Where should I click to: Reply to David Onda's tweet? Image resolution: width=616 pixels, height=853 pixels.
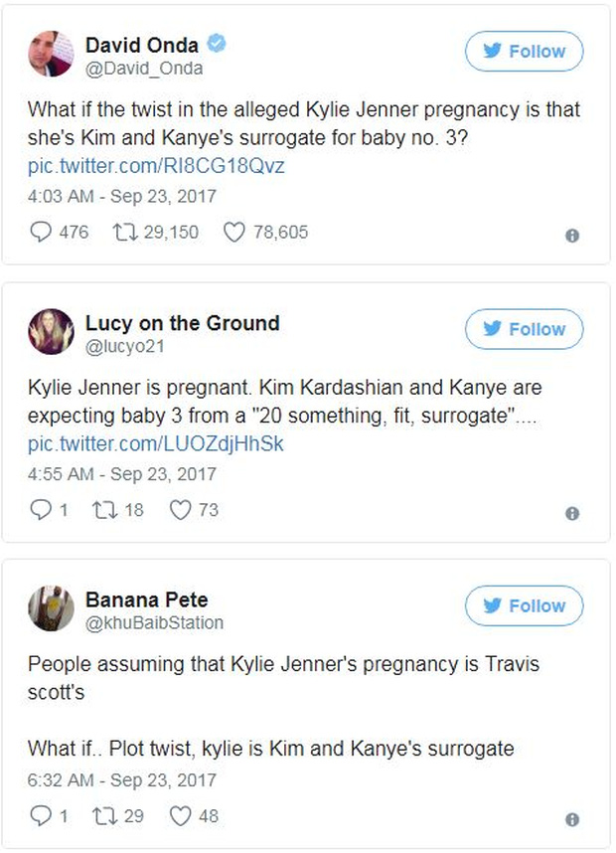(40, 233)
